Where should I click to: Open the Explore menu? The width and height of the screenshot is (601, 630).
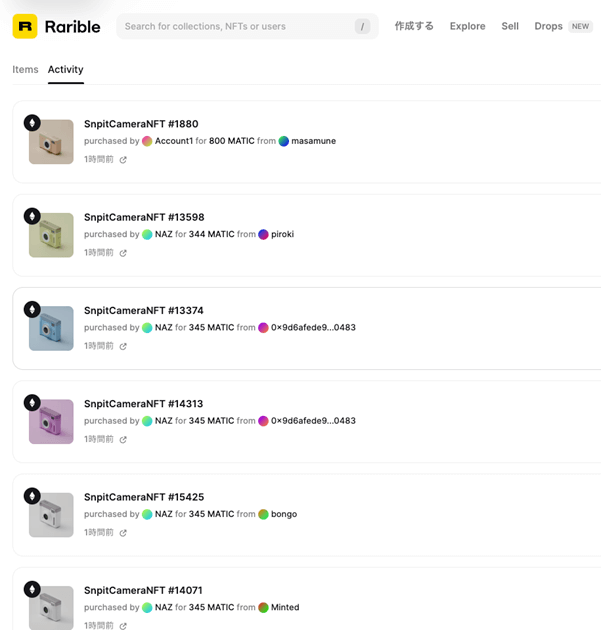click(467, 26)
